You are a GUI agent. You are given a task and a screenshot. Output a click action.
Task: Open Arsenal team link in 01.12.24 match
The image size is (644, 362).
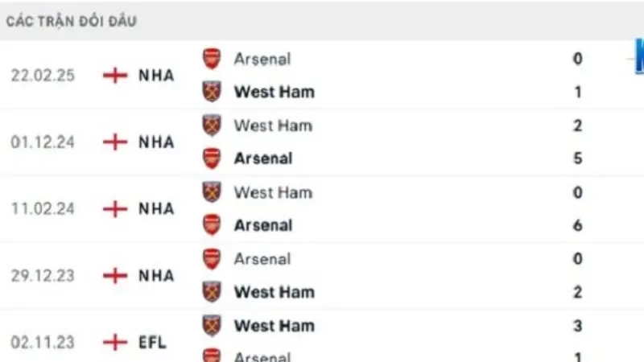[x=263, y=158]
